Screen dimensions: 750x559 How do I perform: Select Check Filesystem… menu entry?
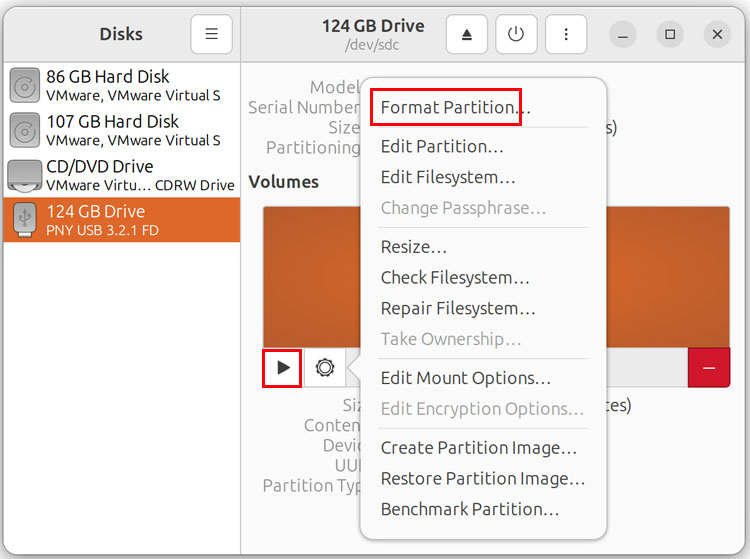(455, 278)
